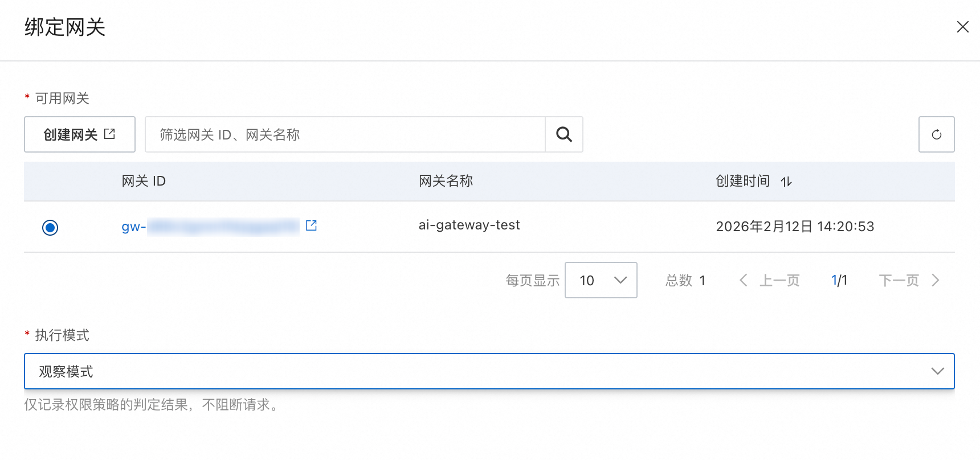This screenshot has height=460, width=980.
Task: Click the 上一页 pagination text
Action: 779,280
